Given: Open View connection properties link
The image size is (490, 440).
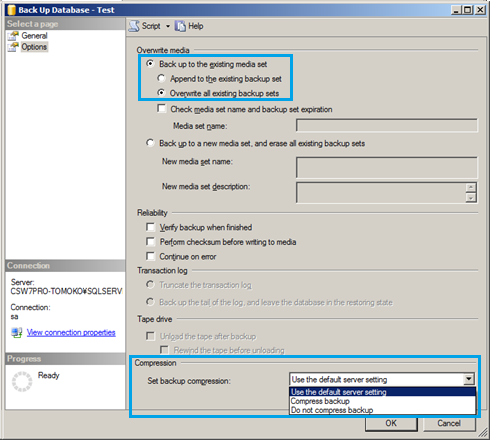Looking at the screenshot, I should pyautogui.click(x=71, y=332).
